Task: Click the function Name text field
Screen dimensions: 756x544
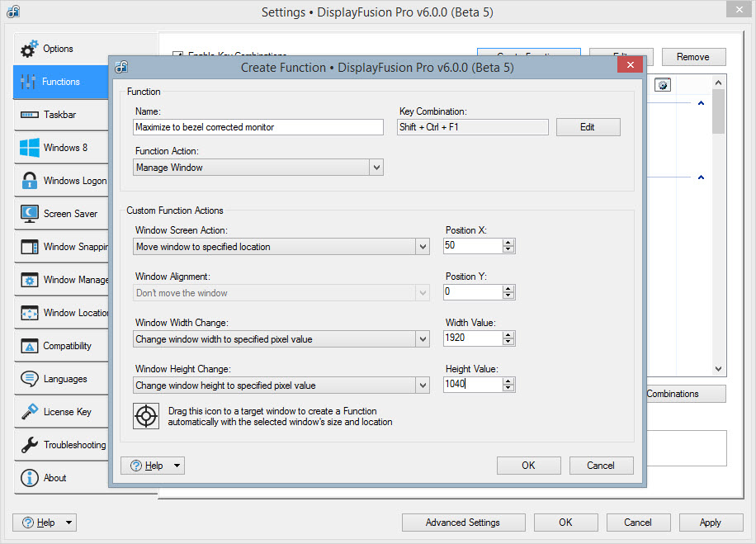Action: (258, 127)
